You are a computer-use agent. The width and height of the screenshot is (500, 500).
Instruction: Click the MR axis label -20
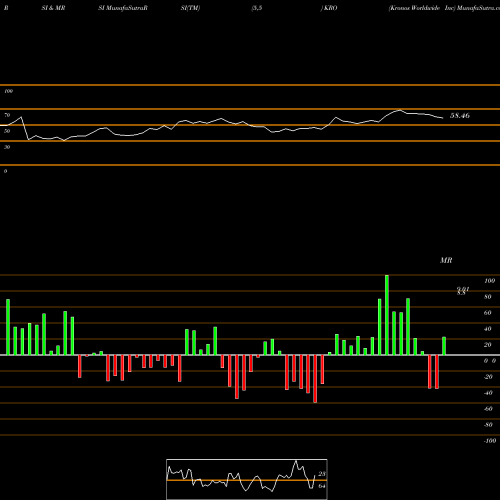[x=488, y=377]
